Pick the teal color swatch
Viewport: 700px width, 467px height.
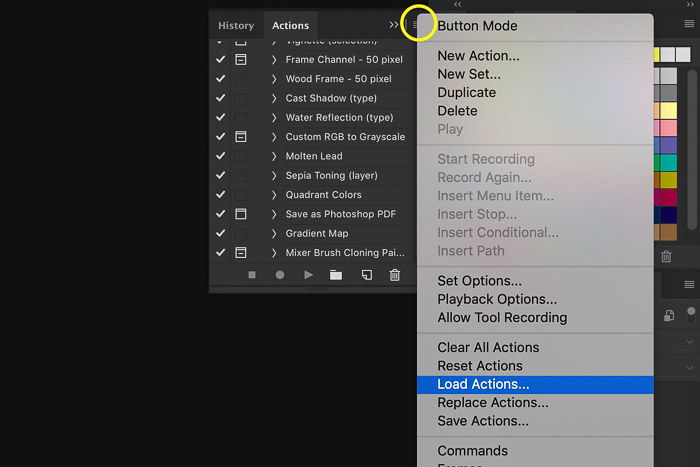click(666, 163)
